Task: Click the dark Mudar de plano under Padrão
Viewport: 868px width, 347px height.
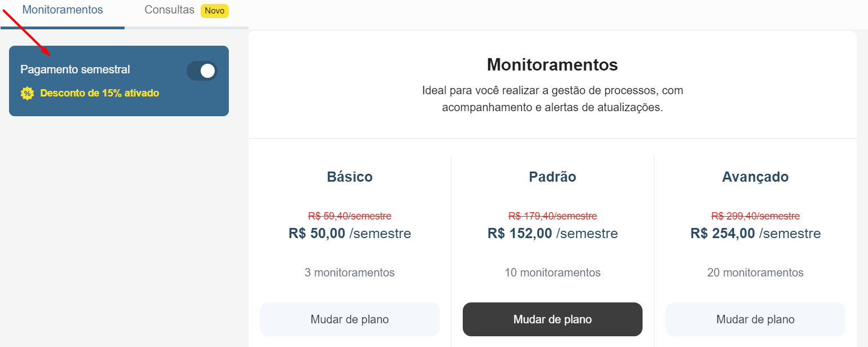Action: [x=552, y=319]
